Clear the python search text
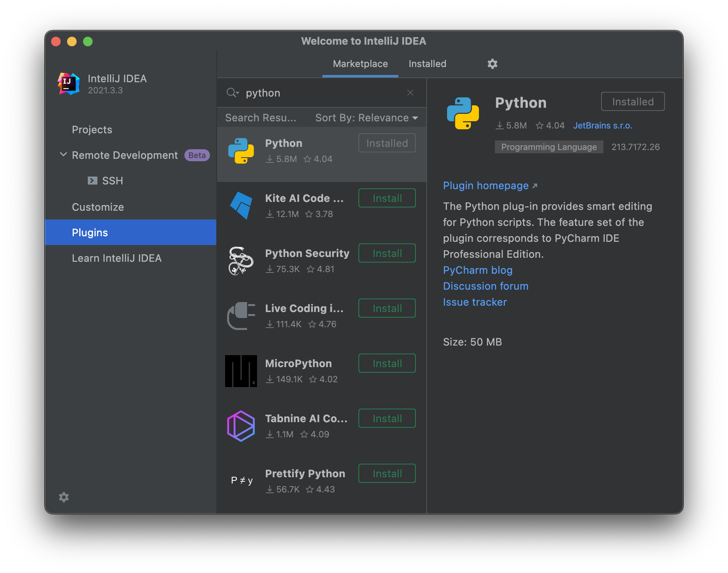 [410, 93]
